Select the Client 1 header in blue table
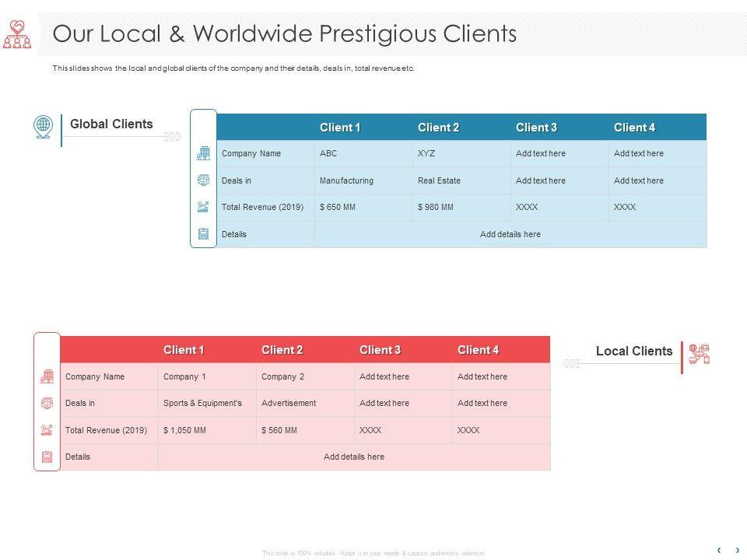This screenshot has width=747, height=560. point(340,128)
